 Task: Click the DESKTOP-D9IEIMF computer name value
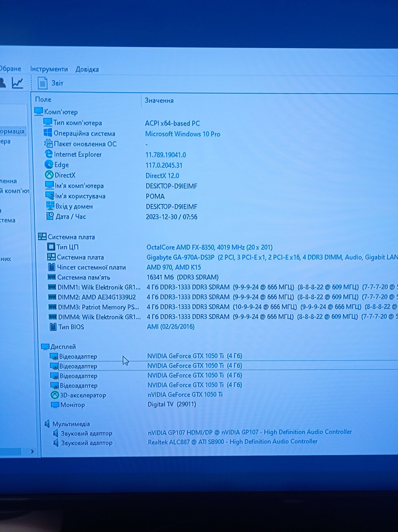(x=171, y=186)
